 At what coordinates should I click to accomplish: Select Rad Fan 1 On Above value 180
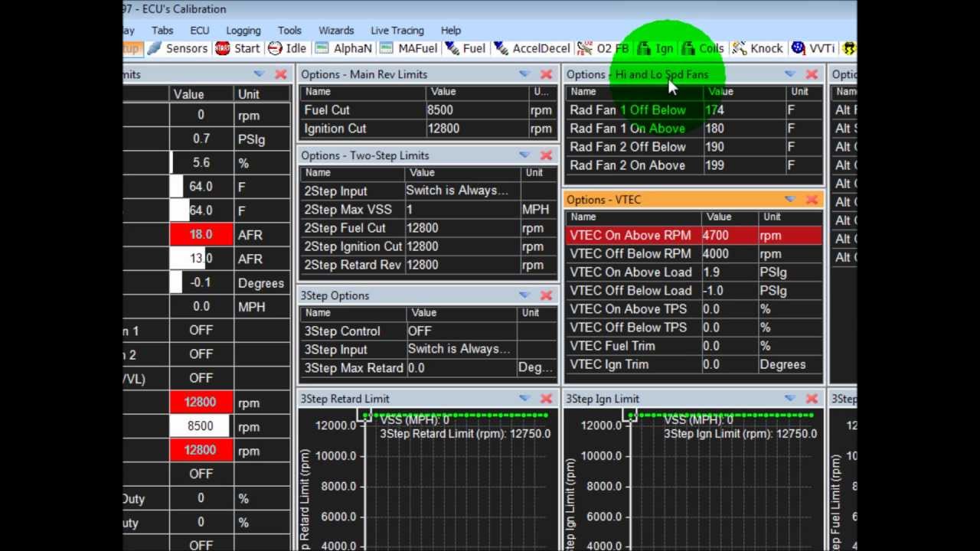743,129
